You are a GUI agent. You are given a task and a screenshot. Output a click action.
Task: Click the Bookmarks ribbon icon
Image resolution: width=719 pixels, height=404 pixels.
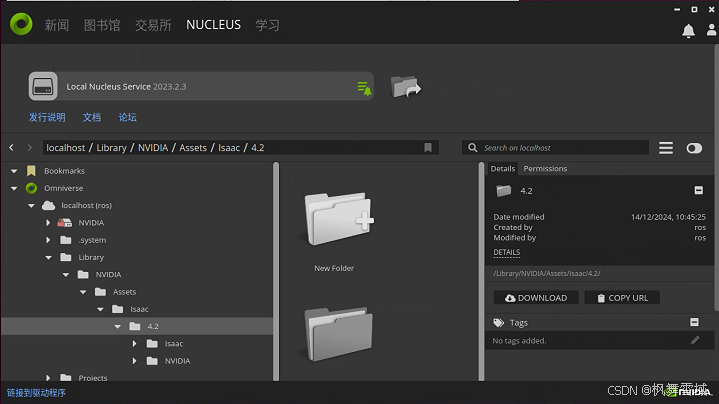[31, 171]
